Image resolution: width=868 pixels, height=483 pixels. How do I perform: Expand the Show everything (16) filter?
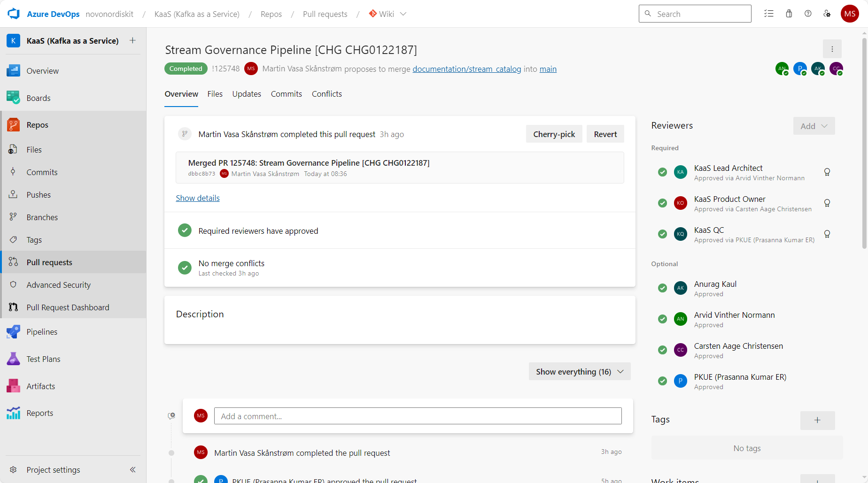pyautogui.click(x=580, y=371)
